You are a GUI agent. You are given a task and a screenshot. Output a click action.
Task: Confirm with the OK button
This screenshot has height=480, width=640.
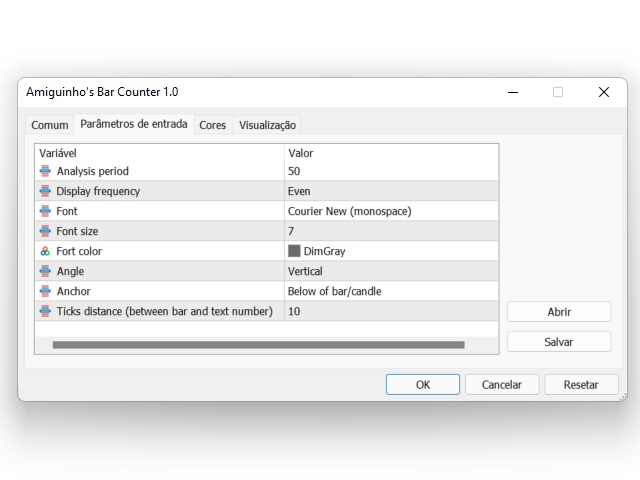423,384
